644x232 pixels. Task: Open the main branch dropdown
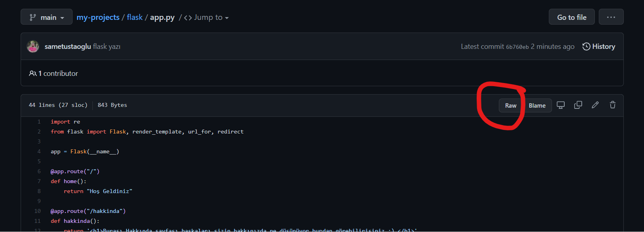coord(46,17)
